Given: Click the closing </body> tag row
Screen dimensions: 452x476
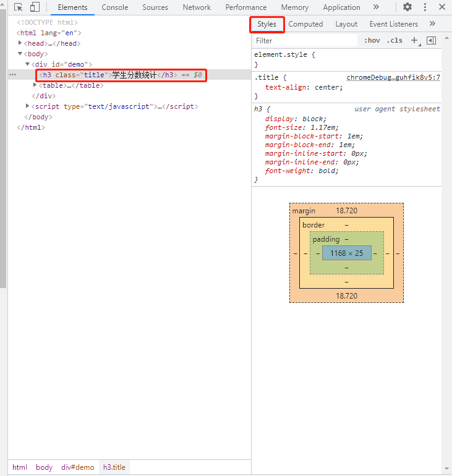Looking at the screenshot, I should (x=38, y=117).
